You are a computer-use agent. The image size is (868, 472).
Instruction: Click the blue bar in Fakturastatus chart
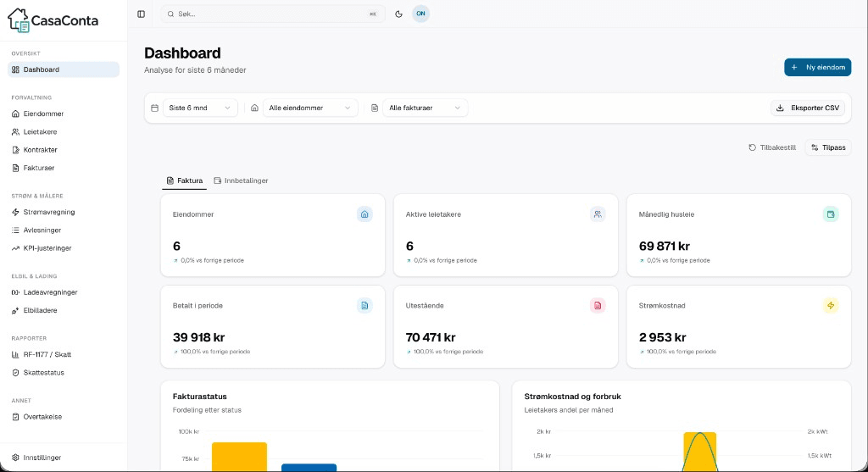pos(309,468)
